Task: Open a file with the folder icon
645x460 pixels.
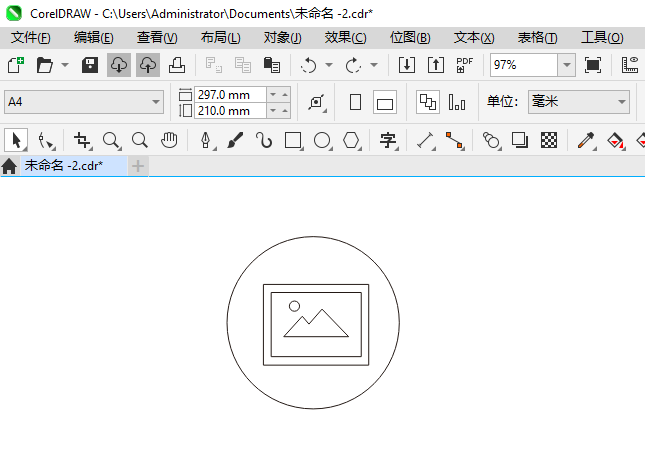Action: tap(44, 65)
